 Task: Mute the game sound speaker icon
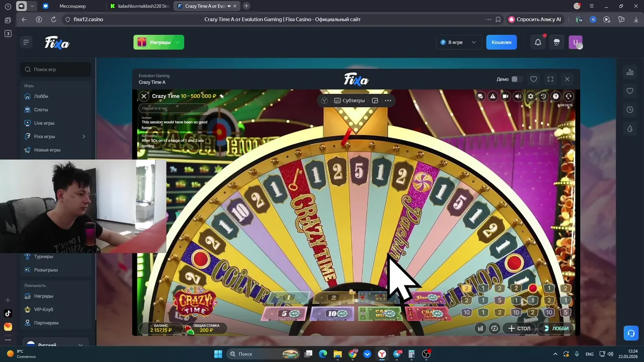tap(518, 96)
